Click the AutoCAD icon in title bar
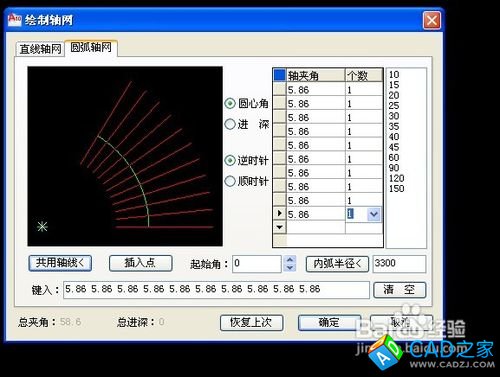The height and width of the screenshot is (377, 500). point(14,19)
